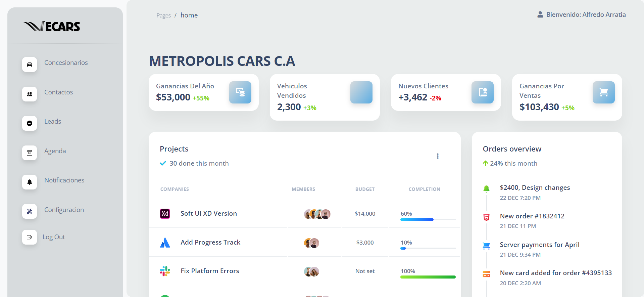
Task: Click the Soft UI XD Version progress bar
Action: (x=428, y=219)
